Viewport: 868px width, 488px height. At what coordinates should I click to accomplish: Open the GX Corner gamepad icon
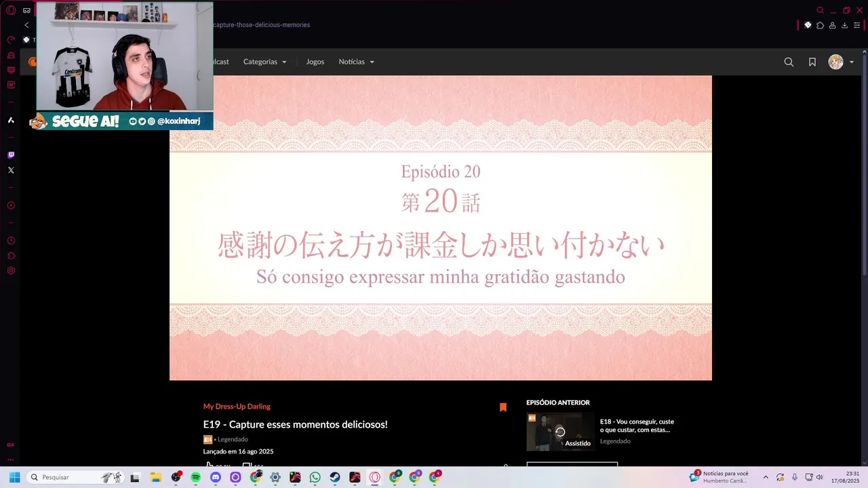(x=26, y=10)
